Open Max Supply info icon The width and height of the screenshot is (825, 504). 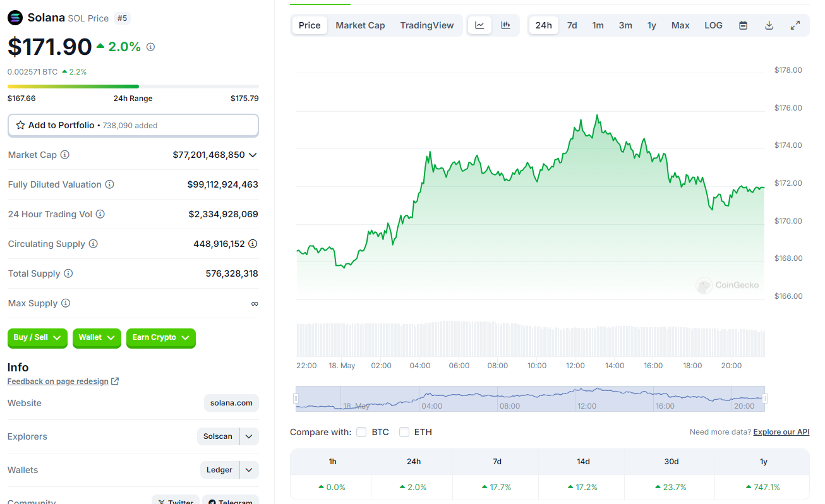tap(66, 303)
